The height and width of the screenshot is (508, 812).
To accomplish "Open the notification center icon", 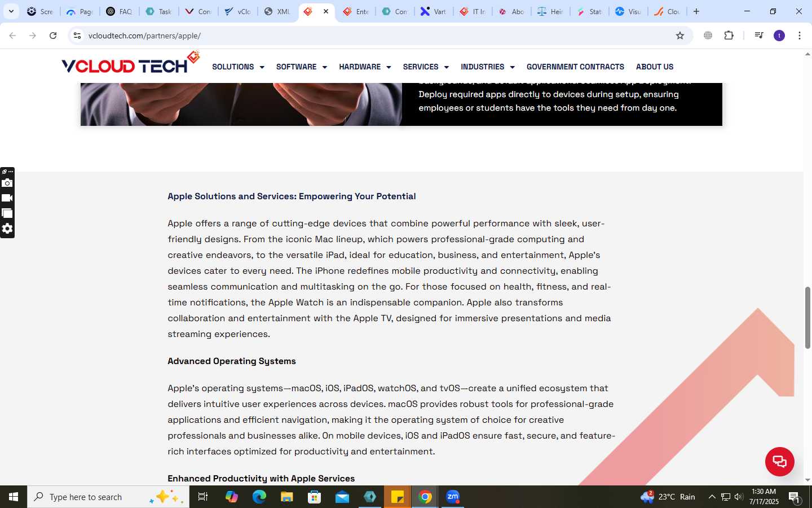I will coord(795,497).
